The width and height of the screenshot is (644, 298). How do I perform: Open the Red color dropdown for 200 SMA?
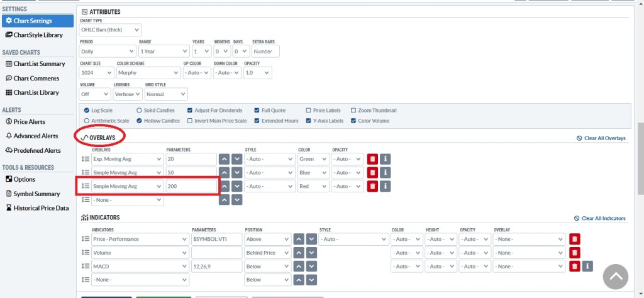click(313, 186)
